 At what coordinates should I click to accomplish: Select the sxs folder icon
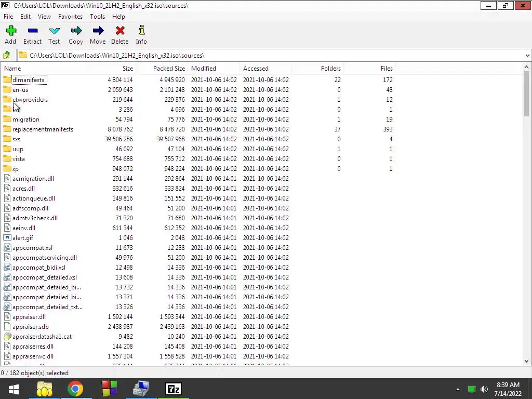click(7, 139)
